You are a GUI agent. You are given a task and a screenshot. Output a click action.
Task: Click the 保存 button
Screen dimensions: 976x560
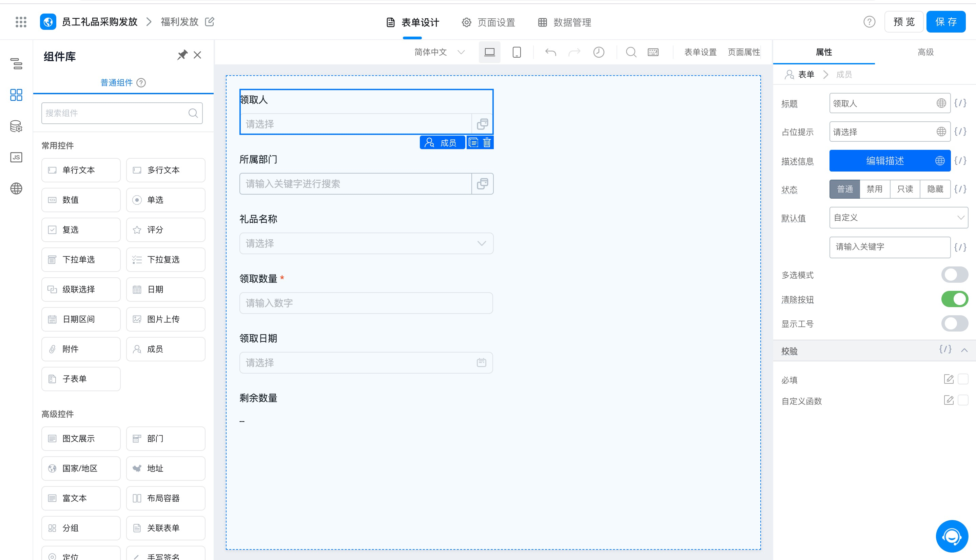pos(945,22)
